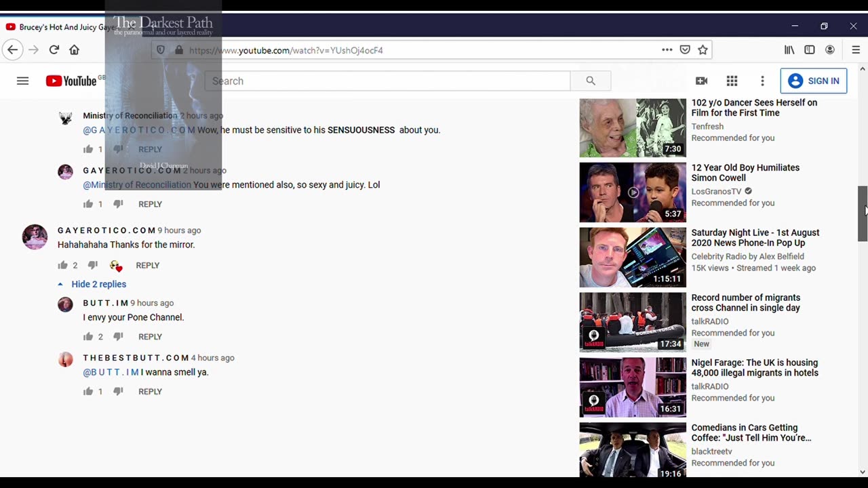This screenshot has height=488, width=868.
Task: Click the scrollbar down arrow
Action: pos(863,472)
